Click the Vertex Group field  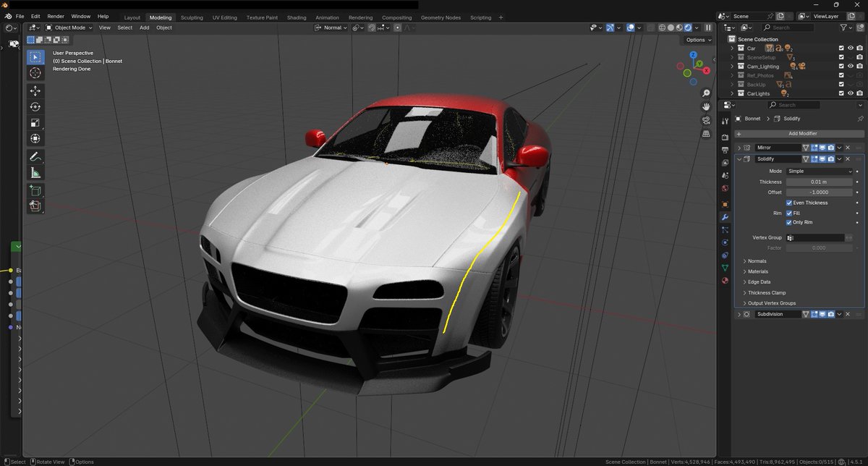pos(815,237)
